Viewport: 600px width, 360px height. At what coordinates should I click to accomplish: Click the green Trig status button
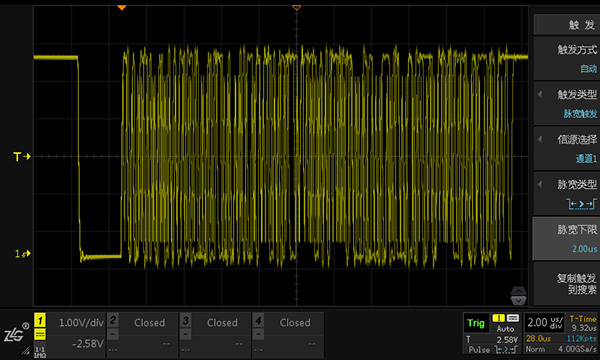[x=476, y=323]
